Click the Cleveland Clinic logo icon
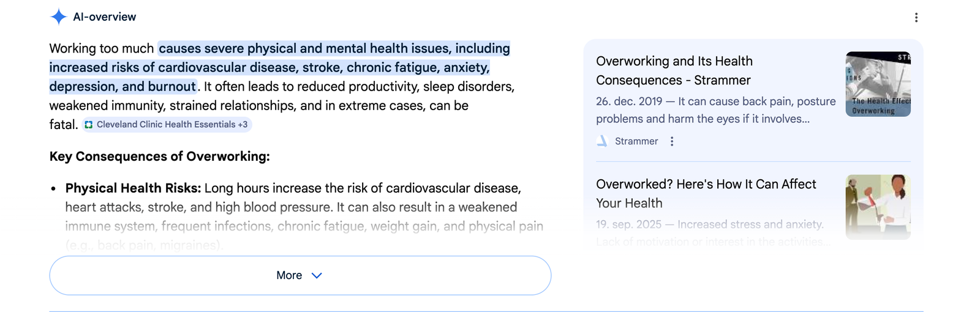Viewport: 980px width, 312px height. (89, 125)
